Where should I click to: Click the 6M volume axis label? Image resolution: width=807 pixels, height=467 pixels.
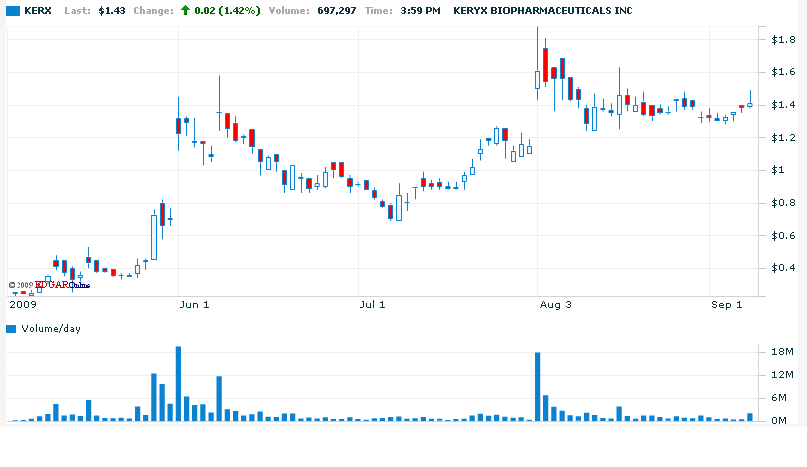pyautogui.click(x=779, y=397)
